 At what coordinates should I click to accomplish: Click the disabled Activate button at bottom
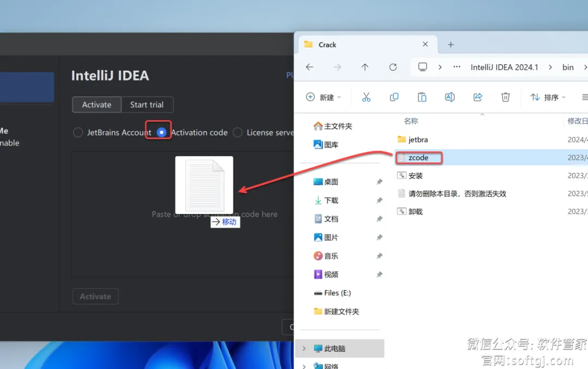click(96, 296)
